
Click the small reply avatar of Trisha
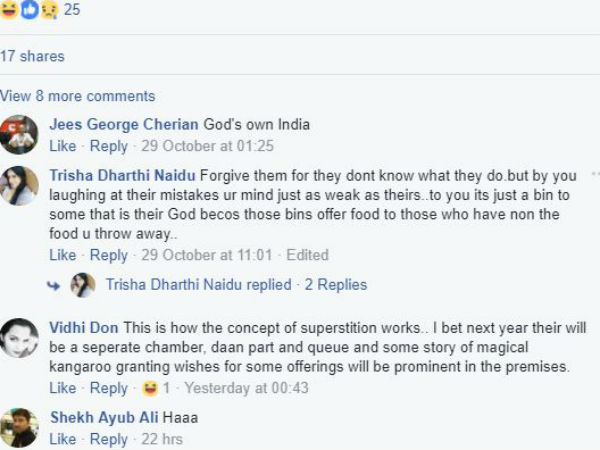click(83, 285)
